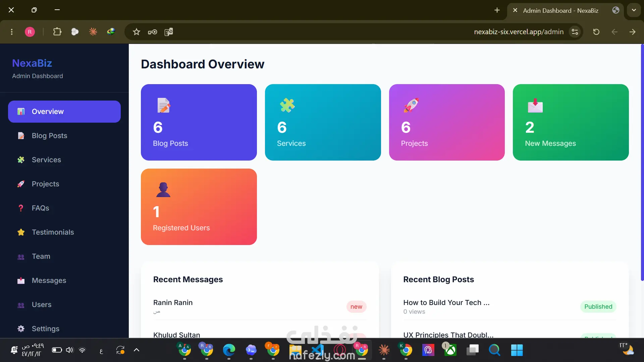This screenshot has height=362, width=644.
Task: Navigate to Testimonials in the sidebar
Action: coord(64,232)
